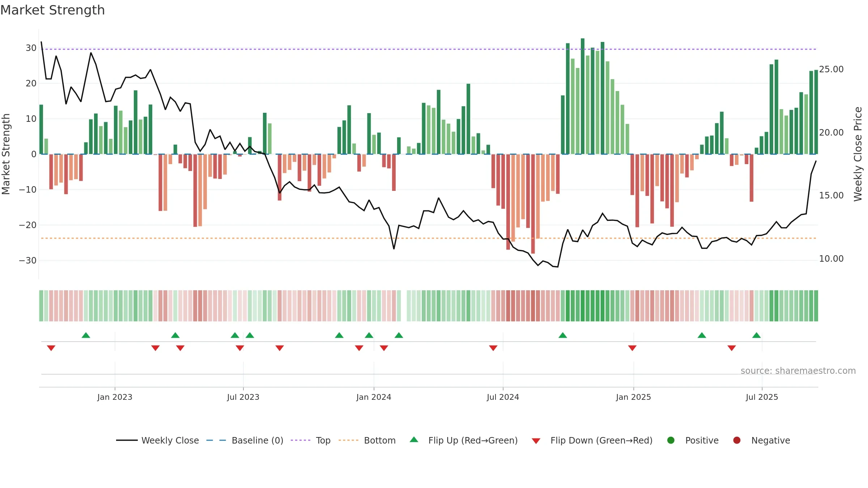The width and height of the screenshot is (868, 488).
Task: Select the green Positive circle in legend
Action: [671, 440]
